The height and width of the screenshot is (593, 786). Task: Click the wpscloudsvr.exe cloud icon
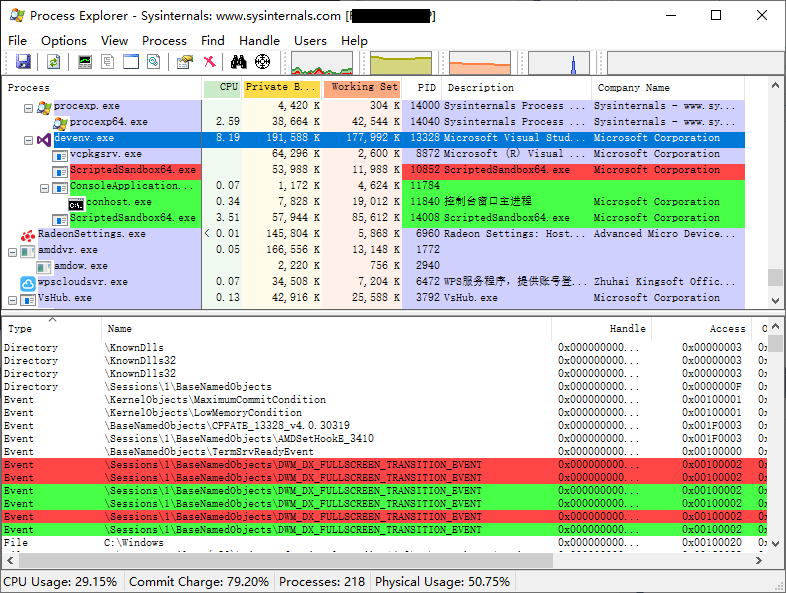click(28, 284)
